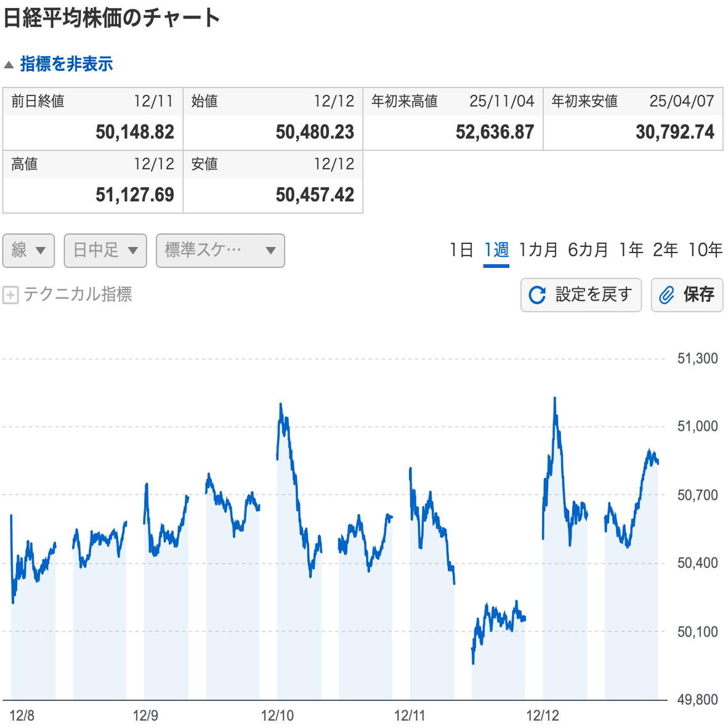Click the 年初来安値 value 30,792.74
Image resolution: width=728 pixels, height=728 pixels.
[x=675, y=132]
